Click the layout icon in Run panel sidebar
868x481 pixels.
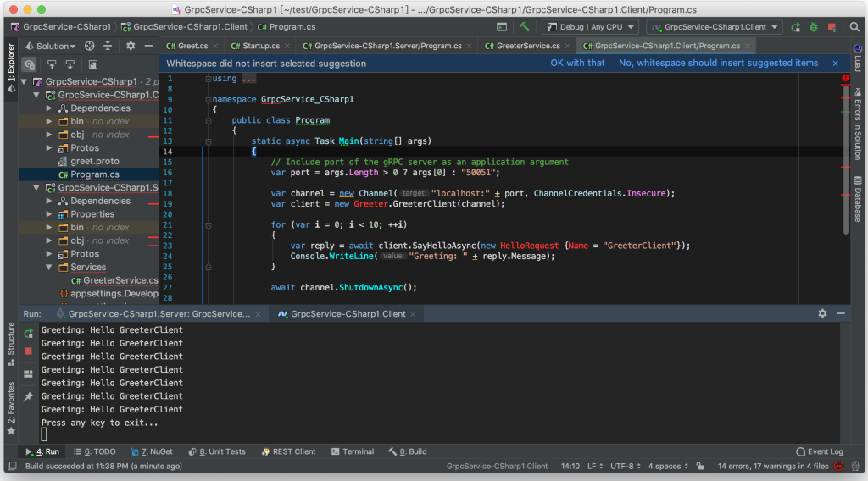(28, 373)
